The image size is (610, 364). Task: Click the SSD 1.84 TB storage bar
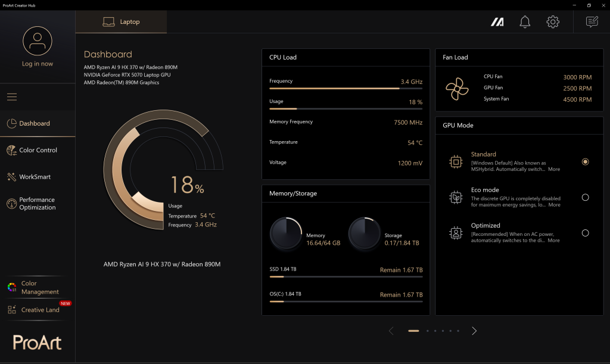[x=346, y=277]
